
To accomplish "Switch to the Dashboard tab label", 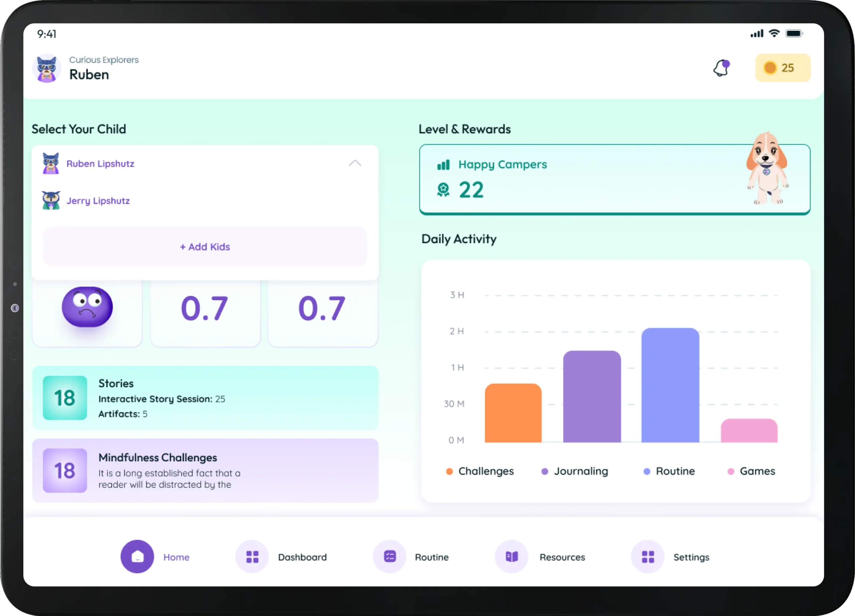I will (302, 557).
